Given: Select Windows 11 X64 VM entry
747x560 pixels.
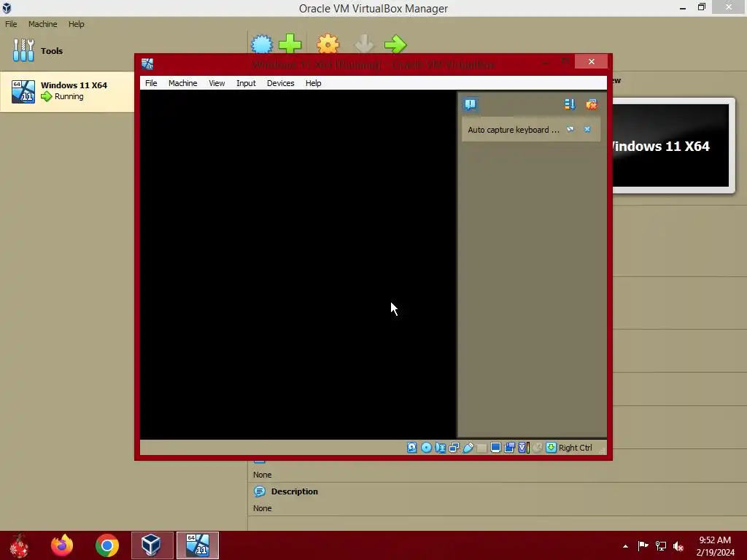Looking at the screenshot, I should click(x=67, y=91).
